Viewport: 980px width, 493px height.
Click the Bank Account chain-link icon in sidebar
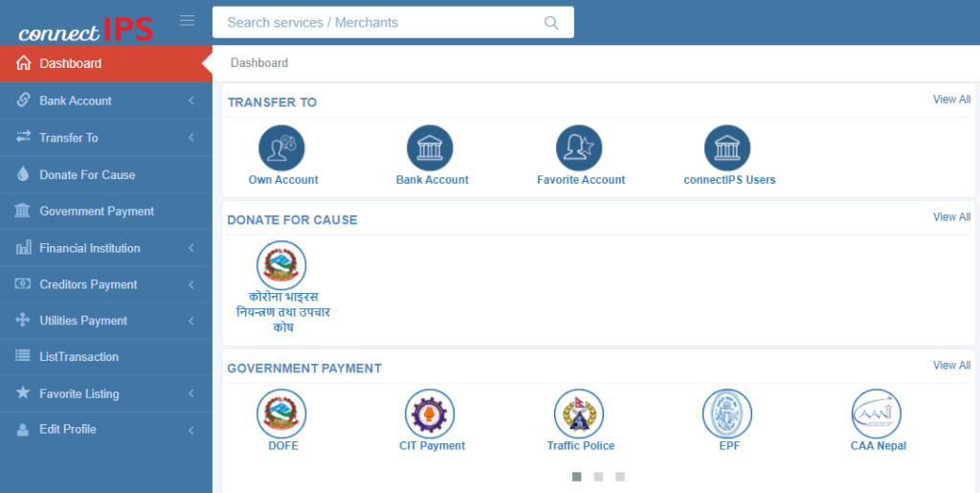(x=23, y=100)
